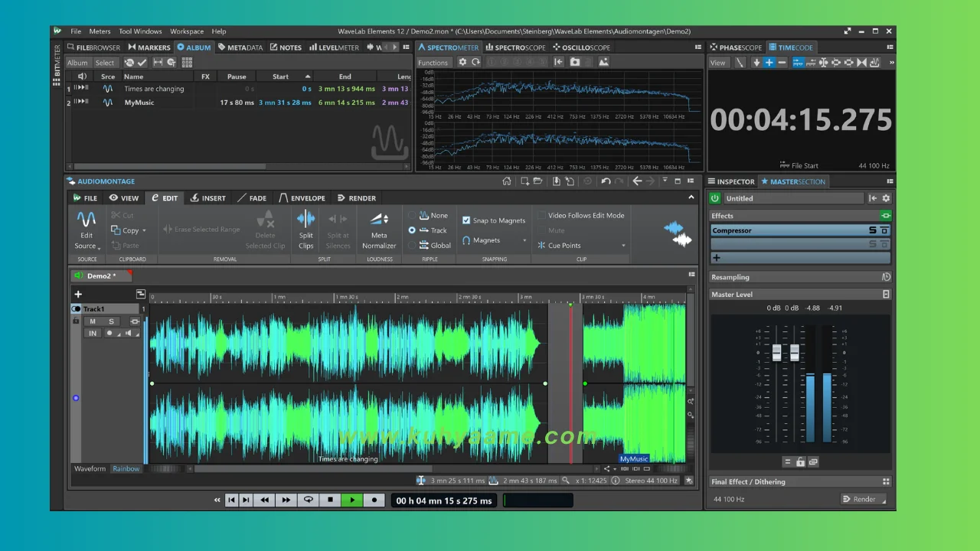Open the Workspace menu
The image size is (980, 551).
tap(187, 31)
